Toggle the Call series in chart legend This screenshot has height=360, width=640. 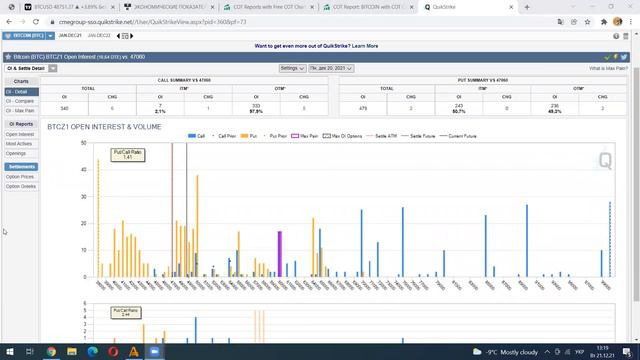196,136
